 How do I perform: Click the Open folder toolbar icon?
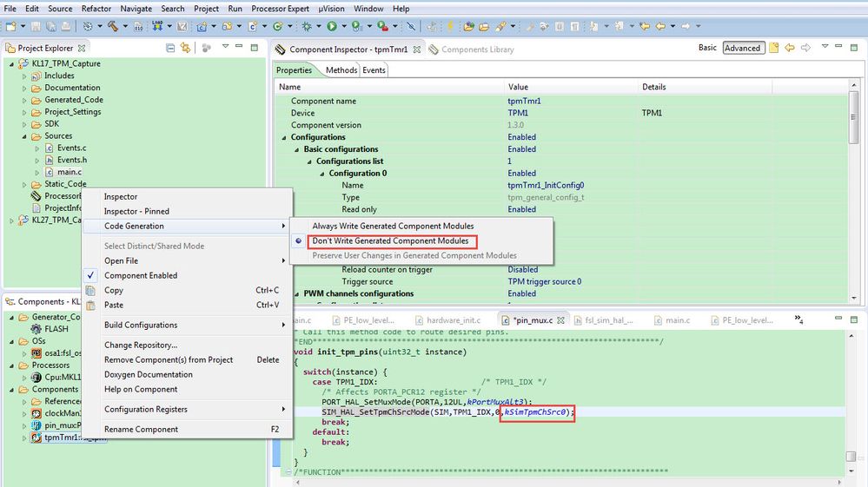tap(484, 26)
